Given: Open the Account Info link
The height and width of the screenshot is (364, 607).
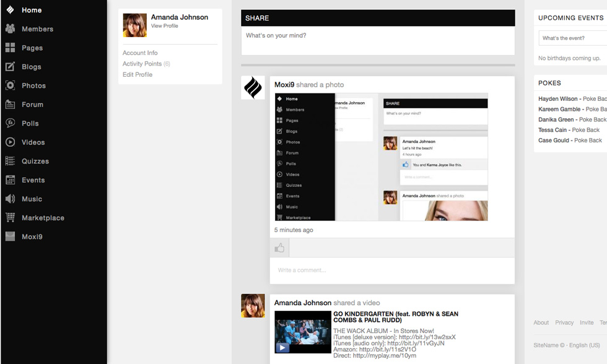Looking at the screenshot, I should point(140,53).
